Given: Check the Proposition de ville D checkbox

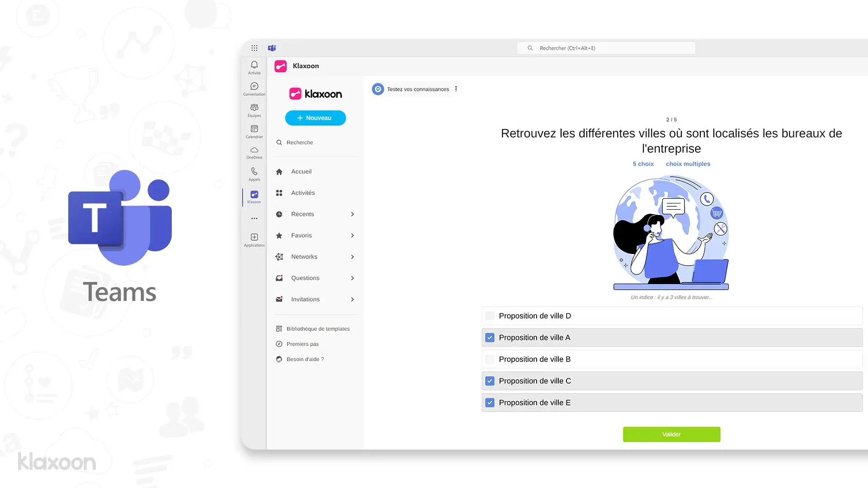Looking at the screenshot, I should pos(490,316).
